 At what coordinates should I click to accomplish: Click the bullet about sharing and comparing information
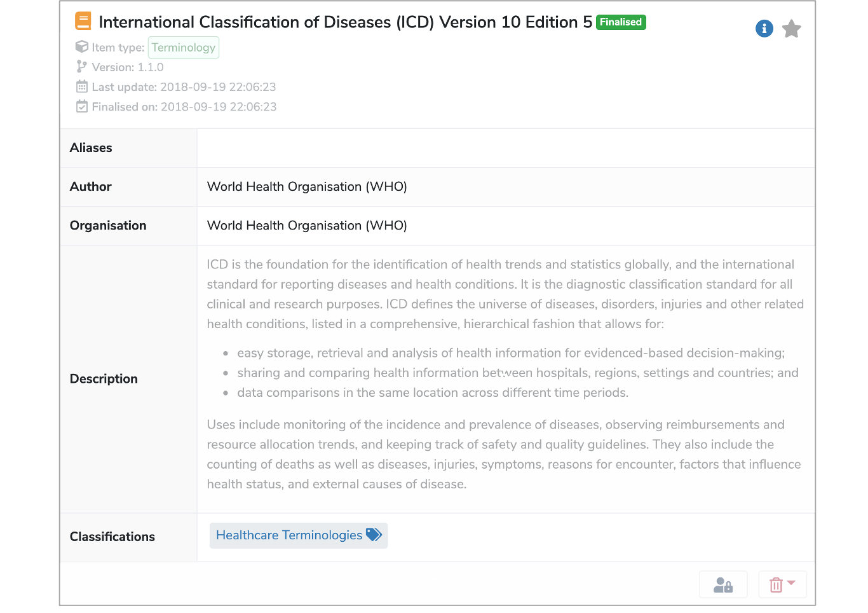(518, 373)
